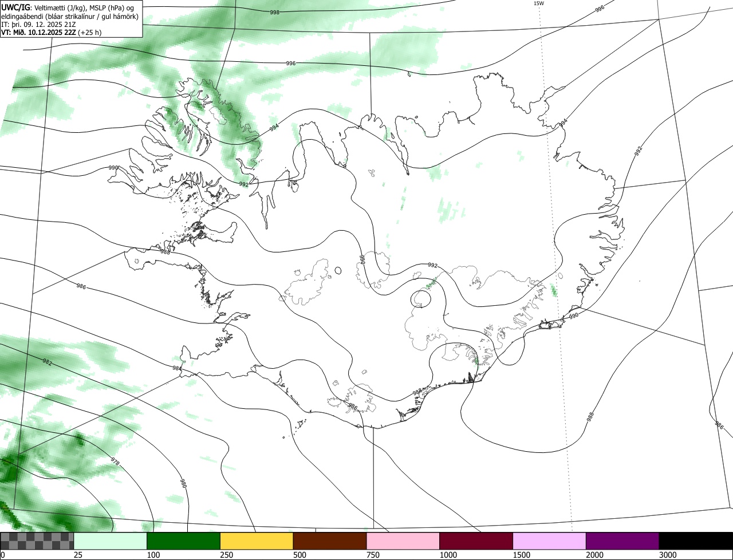This screenshot has width=733, height=560.
Task: Select the black legend swatch above 3000
Action: click(x=696, y=541)
